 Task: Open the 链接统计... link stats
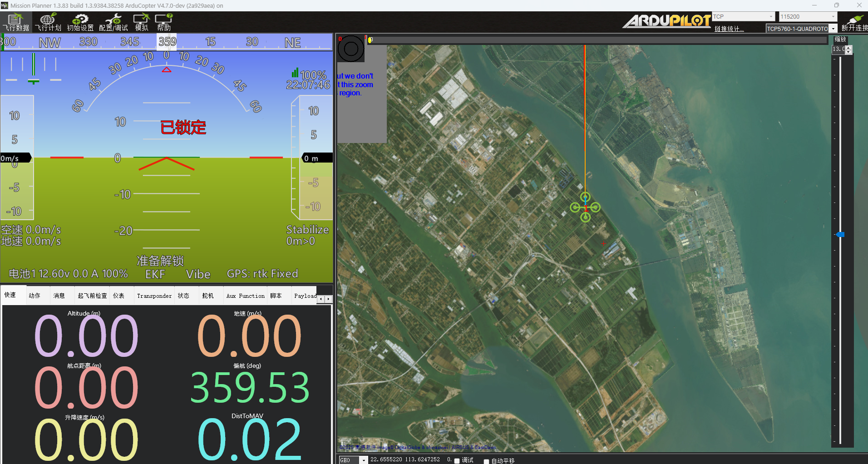point(729,29)
